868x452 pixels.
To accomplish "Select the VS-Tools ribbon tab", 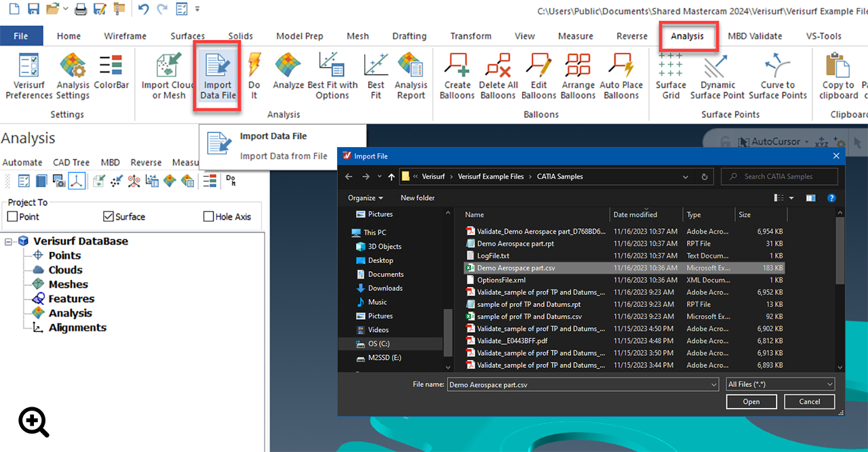I will (823, 36).
